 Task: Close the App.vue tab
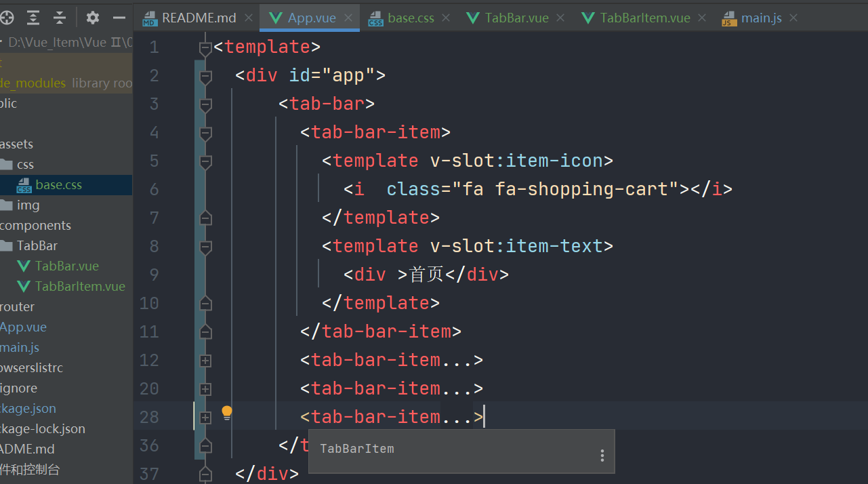(x=348, y=18)
